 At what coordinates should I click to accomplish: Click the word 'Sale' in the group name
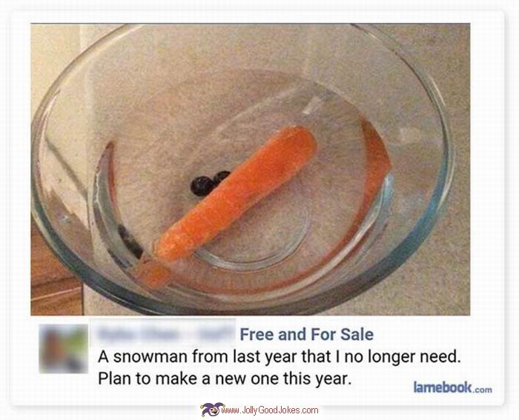pos(357,334)
